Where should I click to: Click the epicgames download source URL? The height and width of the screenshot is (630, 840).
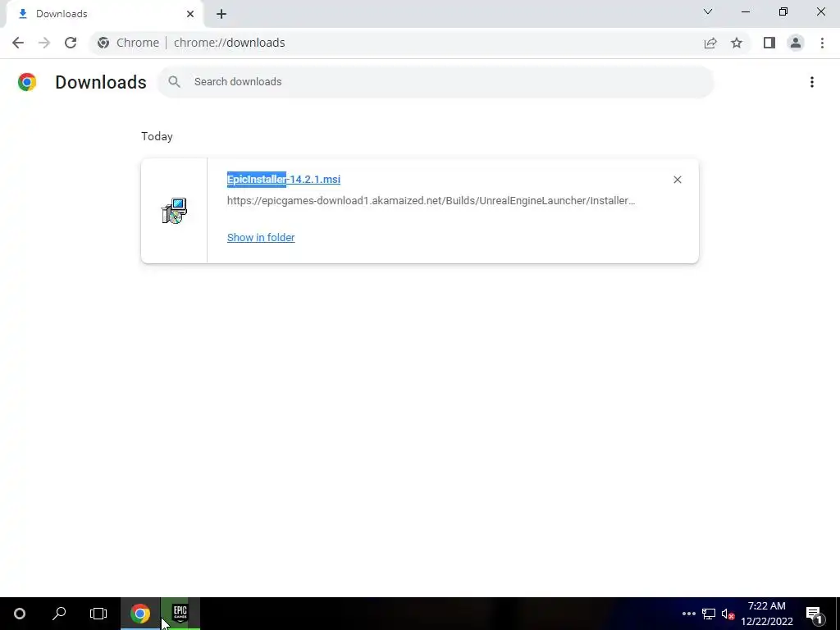(431, 201)
